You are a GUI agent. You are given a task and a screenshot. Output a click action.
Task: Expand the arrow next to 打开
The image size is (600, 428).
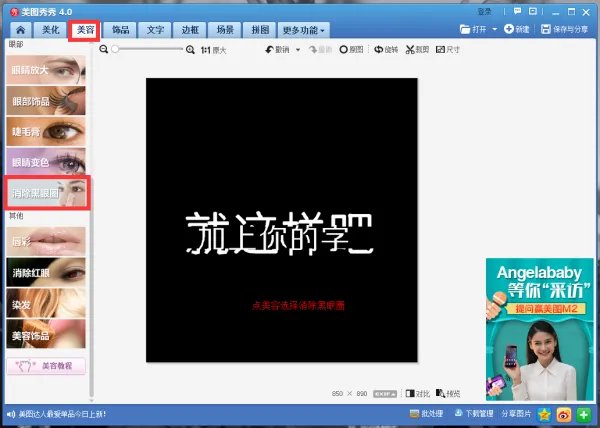coord(494,29)
